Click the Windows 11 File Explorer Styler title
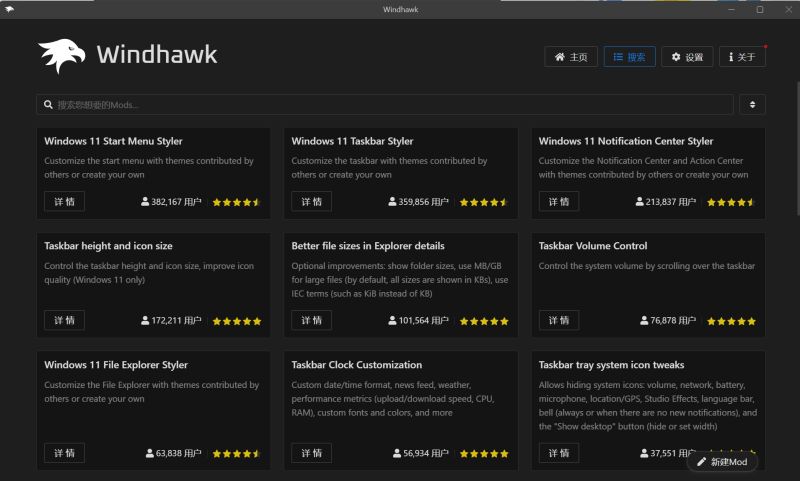The height and width of the screenshot is (481, 800). [x=116, y=365]
